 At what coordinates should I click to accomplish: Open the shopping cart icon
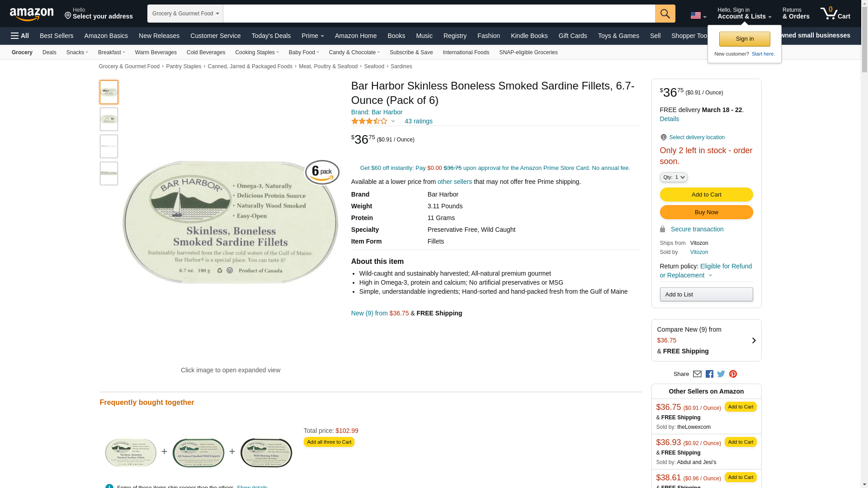click(835, 14)
